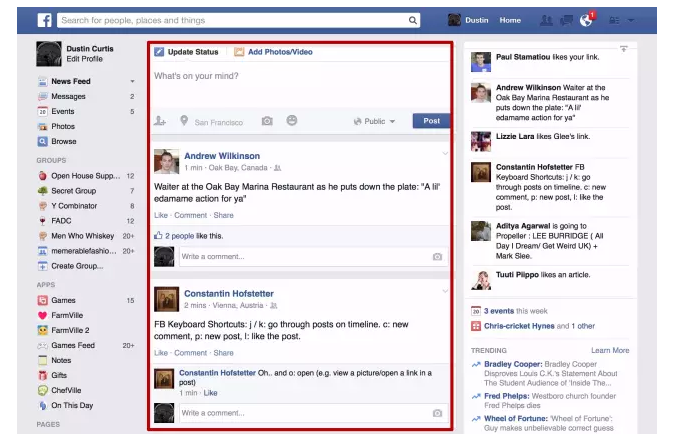The image size is (676, 434).
Task: Open the Public audience dropdown
Action: point(375,121)
